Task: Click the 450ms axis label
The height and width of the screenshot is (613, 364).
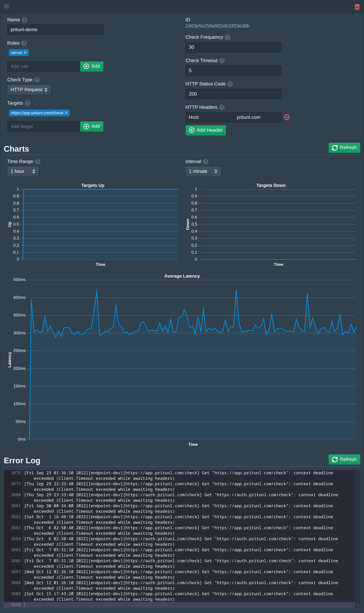Action: 19,280
